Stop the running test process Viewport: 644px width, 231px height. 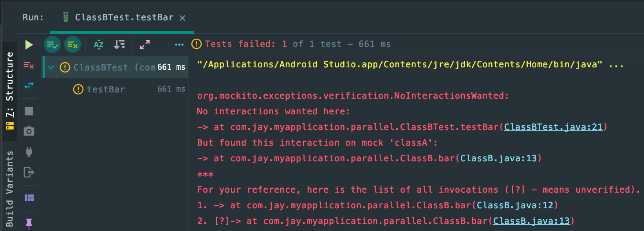click(x=29, y=111)
